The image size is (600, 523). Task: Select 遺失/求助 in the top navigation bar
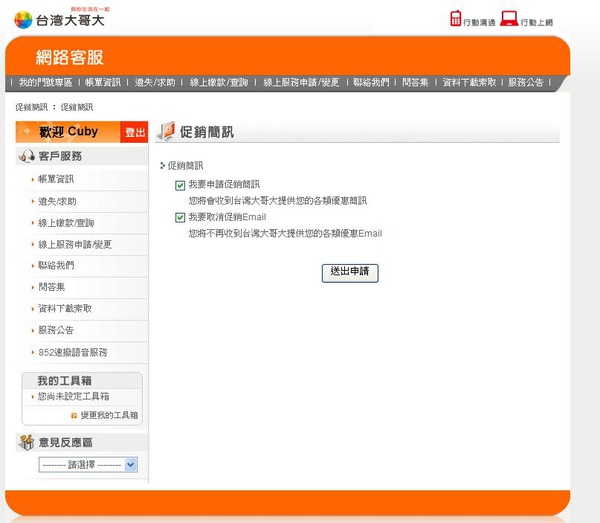coord(155,82)
